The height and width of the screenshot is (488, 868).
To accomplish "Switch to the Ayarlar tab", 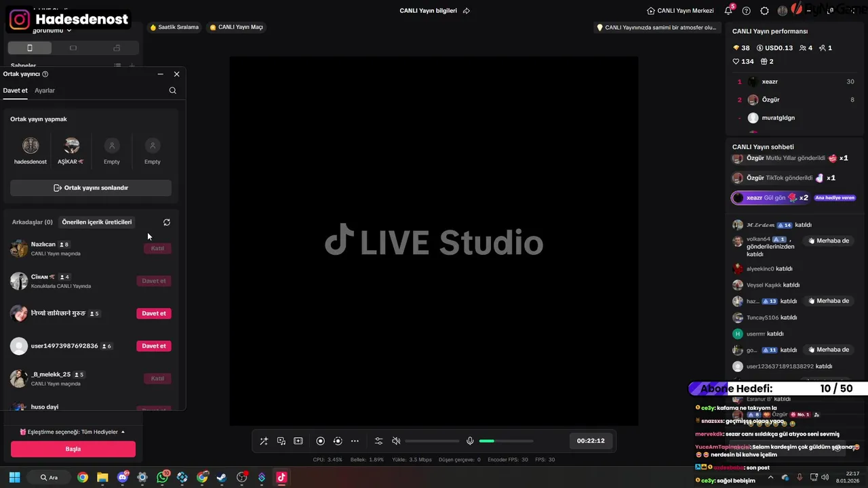I will click(45, 90).
